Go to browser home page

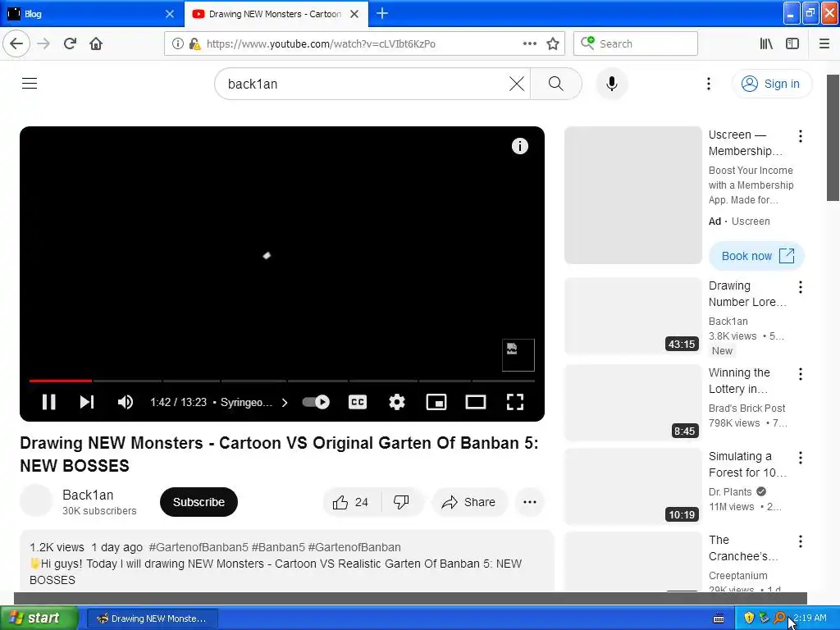[96, 43]
